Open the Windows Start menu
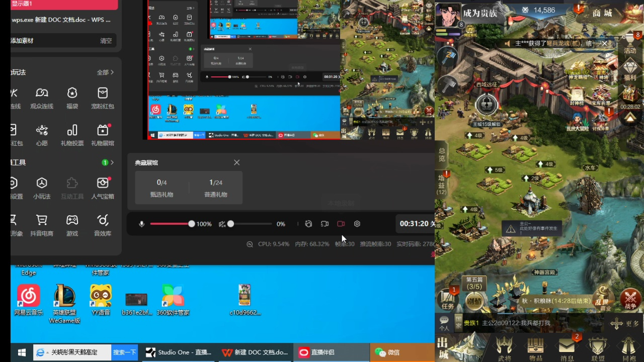Screen dimensions: 644x362 (x=22, y=352)
